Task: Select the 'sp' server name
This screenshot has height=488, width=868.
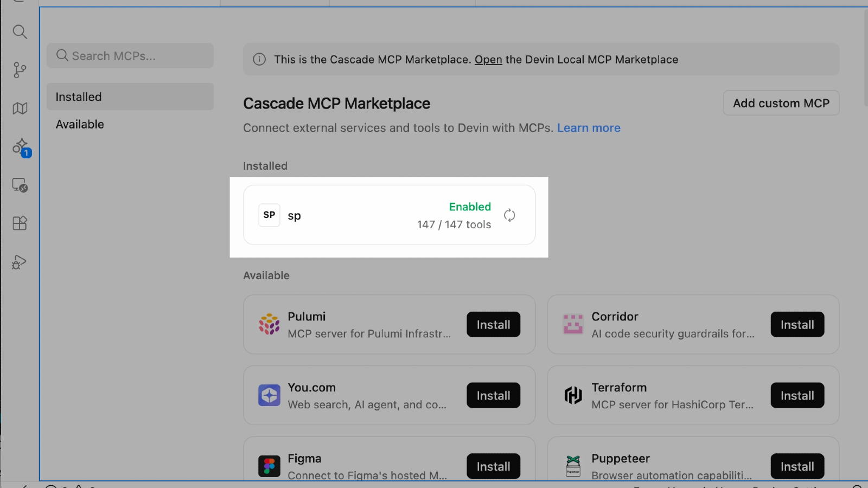Action: coord(294,216)
